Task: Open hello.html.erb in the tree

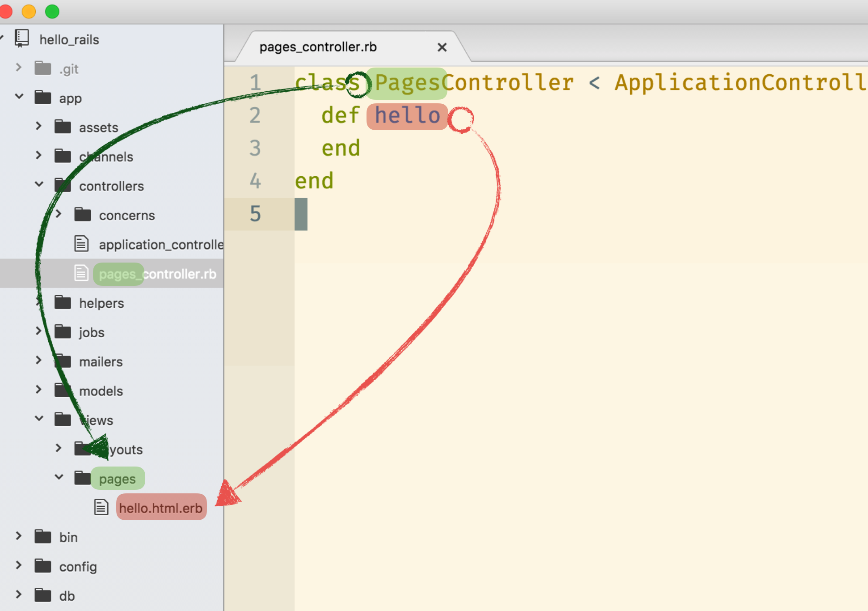Action: [x=161, y=508]
